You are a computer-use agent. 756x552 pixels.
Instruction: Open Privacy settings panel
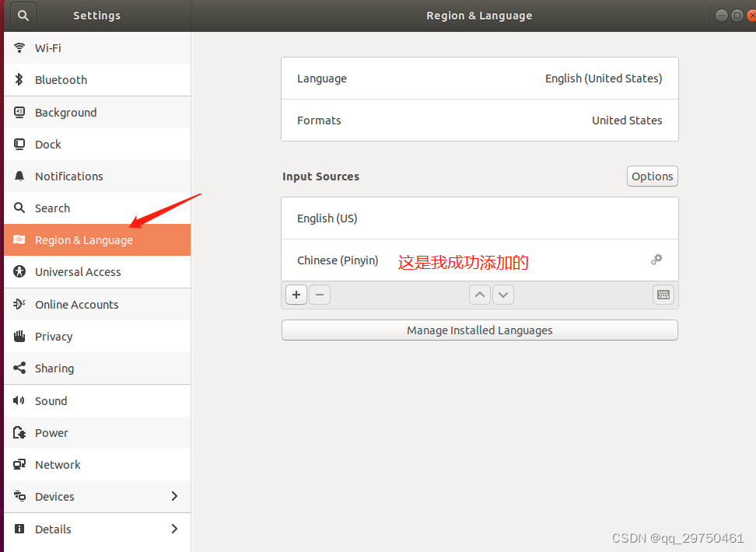click(x=97, y=337)
